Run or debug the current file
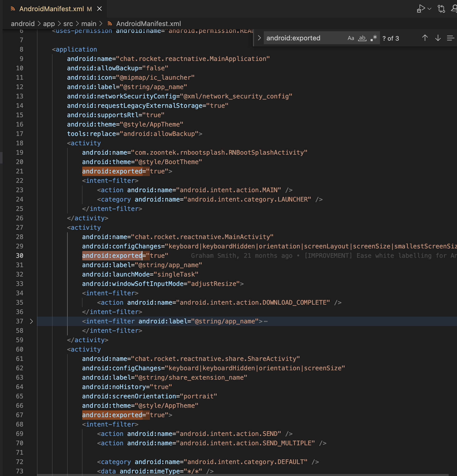Screen dimensions: 457x476 click(420, 8)
